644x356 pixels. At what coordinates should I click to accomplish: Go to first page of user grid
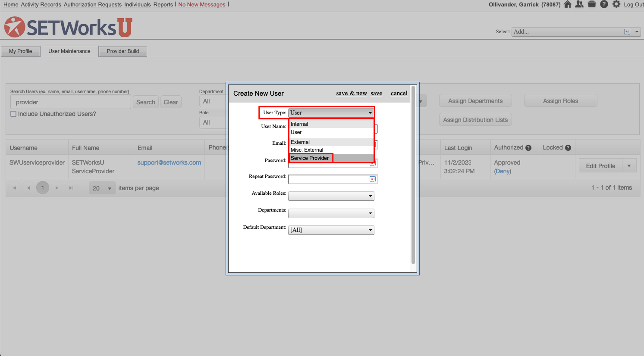[x=14, y=188]
